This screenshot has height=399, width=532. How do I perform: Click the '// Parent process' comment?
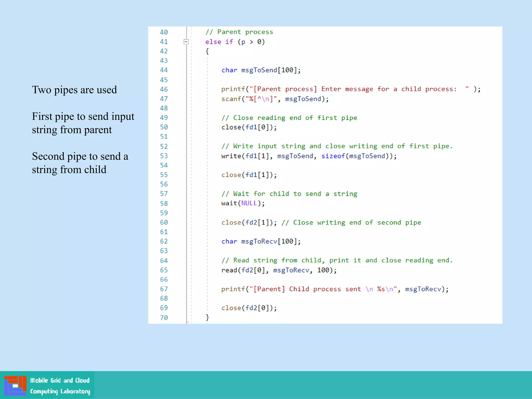click(239, 32)
